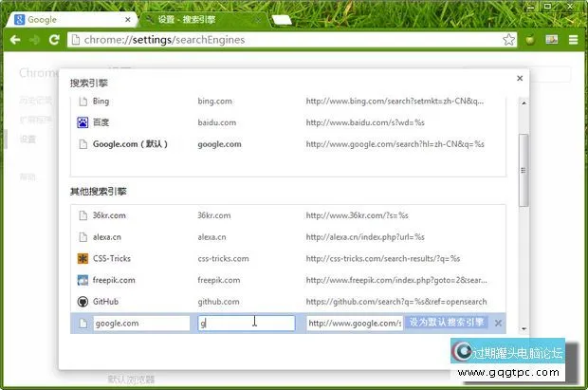Click the green apple extension icon
Image resolution: width=588 pixels, height=390 pixels.
click(x=530, y=40)
